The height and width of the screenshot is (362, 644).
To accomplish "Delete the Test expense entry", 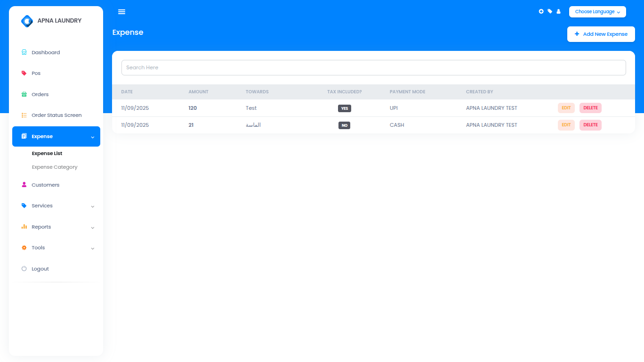I will coord(590,108).
